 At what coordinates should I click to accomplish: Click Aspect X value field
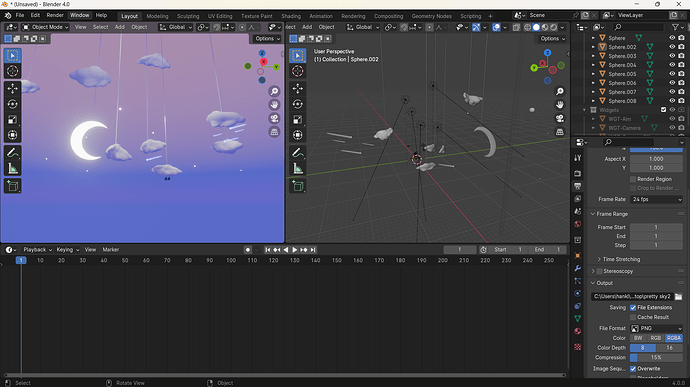pos(656,159)
